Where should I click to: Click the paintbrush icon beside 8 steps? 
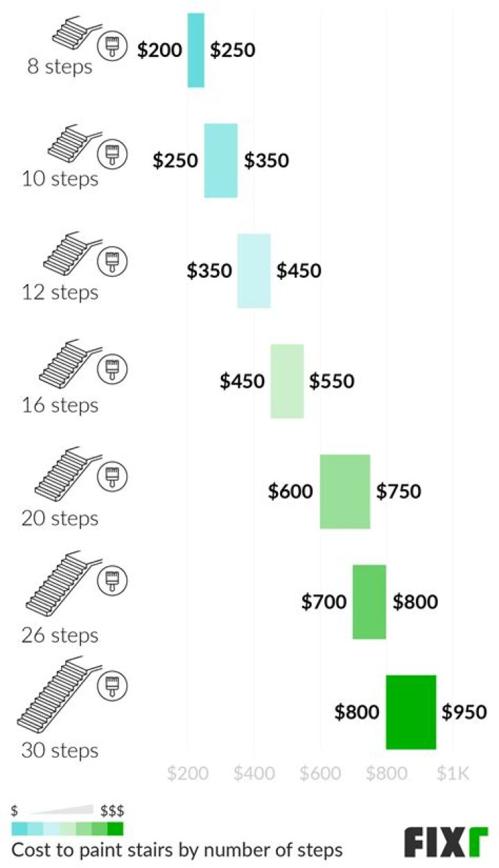click(110, 47)
